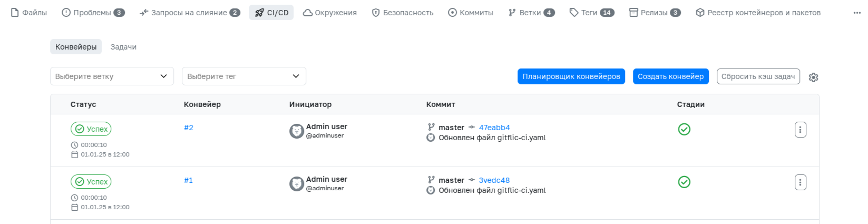The width and height of the screenshot is (868, 224).
Task: Click the Стадии column header
Action: coord(691,104)
